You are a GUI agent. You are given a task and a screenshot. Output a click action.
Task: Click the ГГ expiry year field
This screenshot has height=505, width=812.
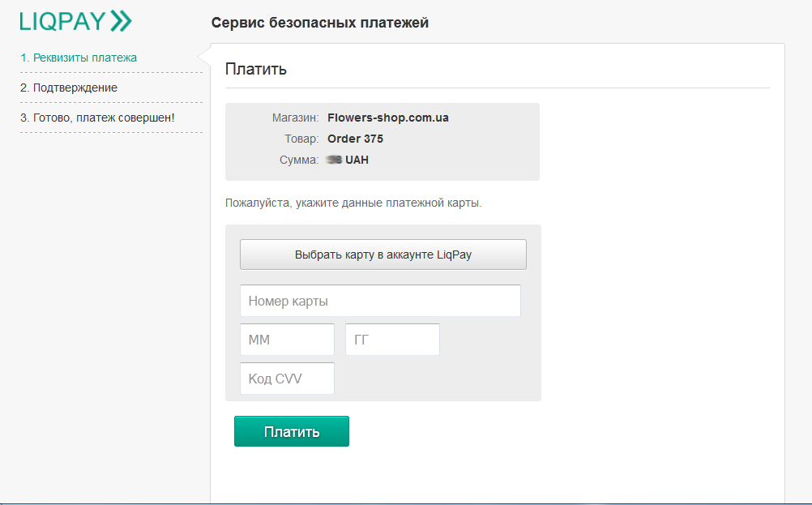click(392, 340)
